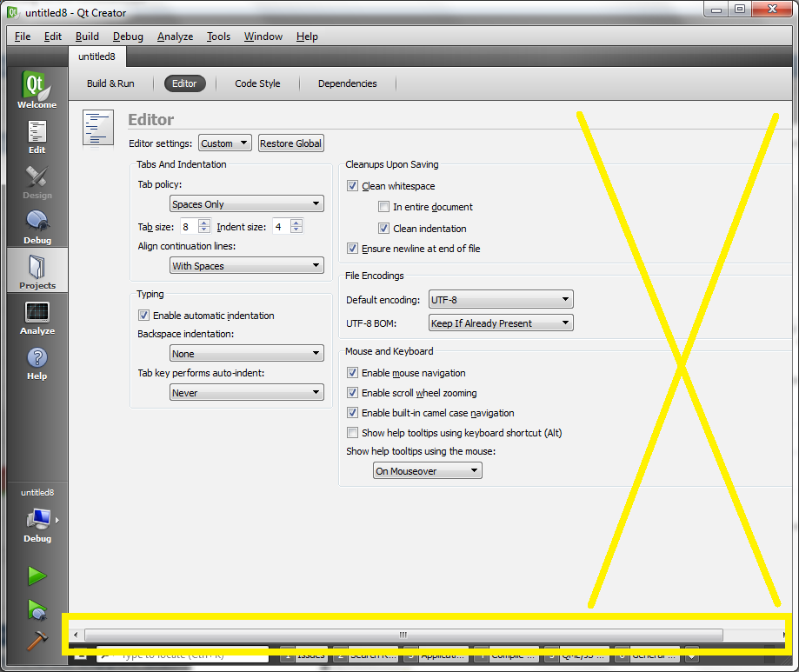This screenshot has height=672, width=799.
Task: Open the Debug menu
Action: (x=128, y=37)
